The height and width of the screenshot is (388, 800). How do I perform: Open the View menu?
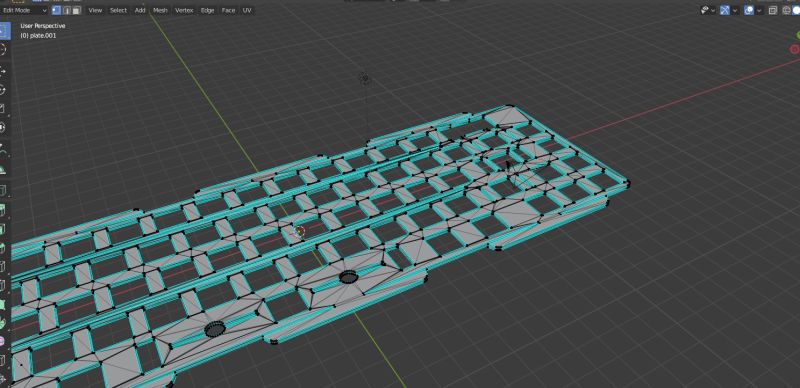click(x=95, y=10)
